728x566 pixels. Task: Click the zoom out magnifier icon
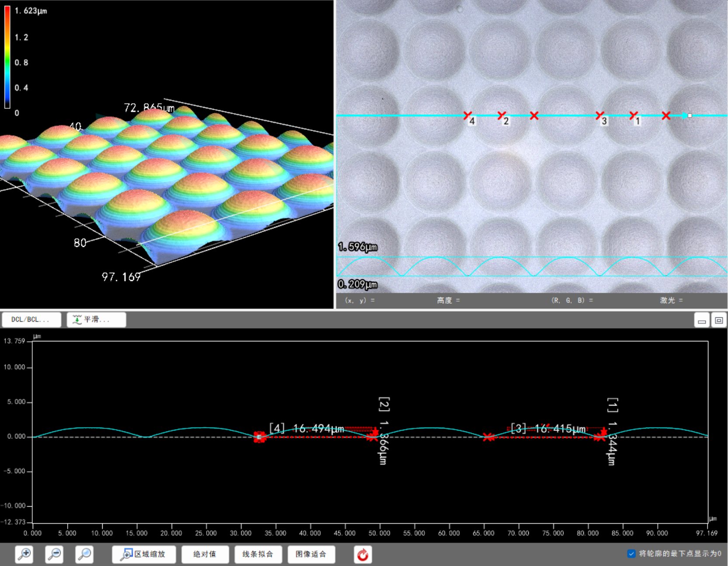[55, 554]
